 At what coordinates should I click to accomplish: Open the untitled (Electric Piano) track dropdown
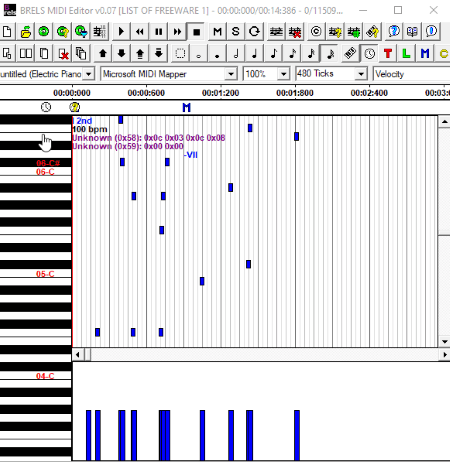pos(89,74)
